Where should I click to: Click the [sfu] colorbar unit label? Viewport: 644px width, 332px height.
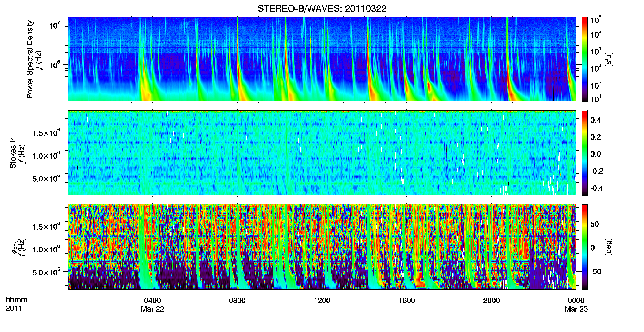pyautogui.click(x=608, y=59)
